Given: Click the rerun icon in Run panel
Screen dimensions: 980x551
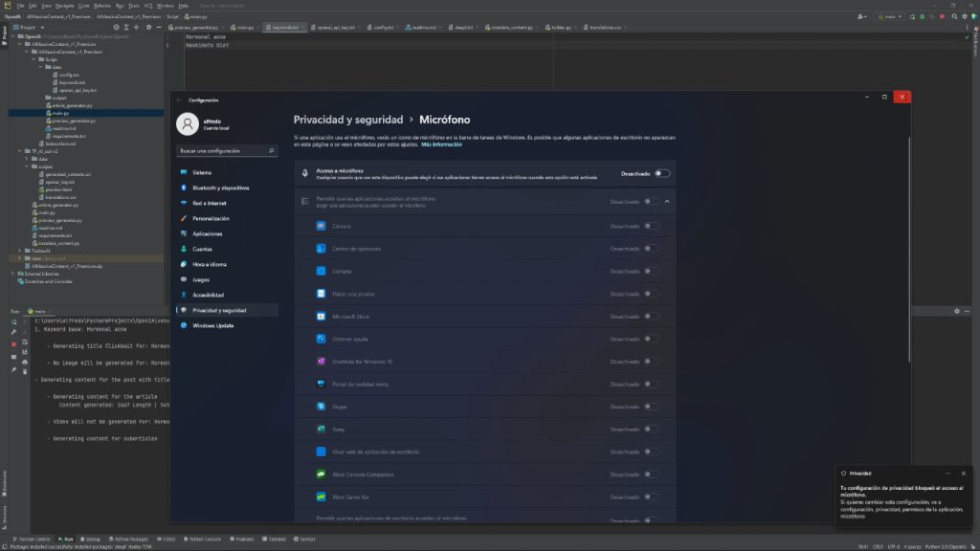Looking at the screenshot, I should (13, 322).
